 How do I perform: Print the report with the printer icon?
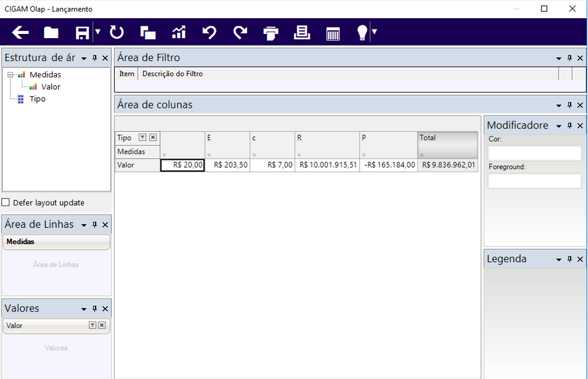point(271,33)
